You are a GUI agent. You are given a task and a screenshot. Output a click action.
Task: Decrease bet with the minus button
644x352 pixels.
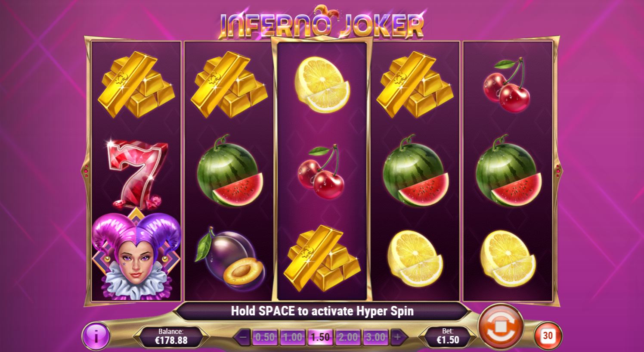243,337
